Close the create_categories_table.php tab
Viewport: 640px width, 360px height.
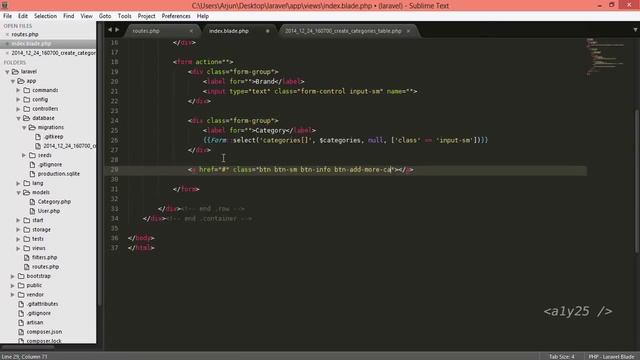408,31
